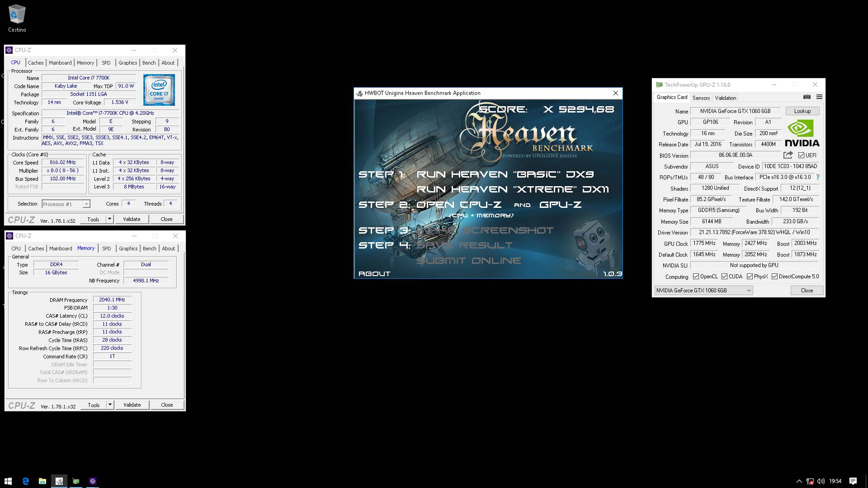
Task: Click the GPU Clock value 1775 MHz
Action: pyautogui.click(x=704, y=243)
